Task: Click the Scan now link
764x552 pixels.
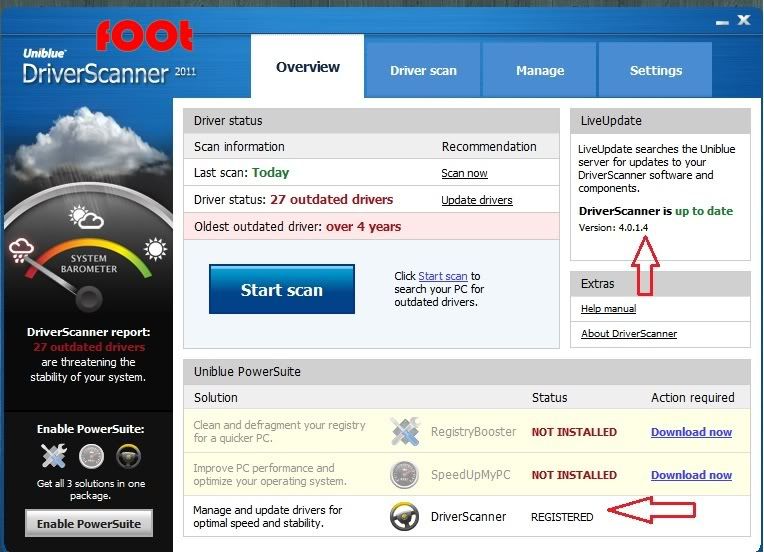Action: [x=464, y=173]
